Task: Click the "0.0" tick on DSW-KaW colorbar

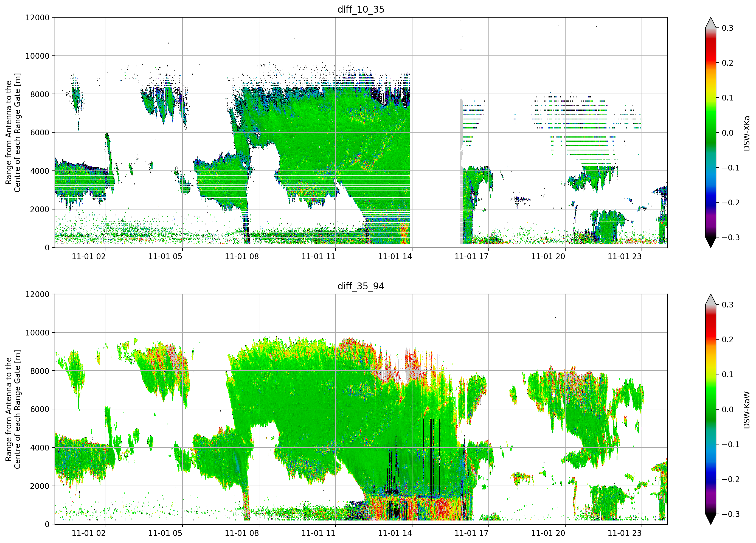Action: 727,410
